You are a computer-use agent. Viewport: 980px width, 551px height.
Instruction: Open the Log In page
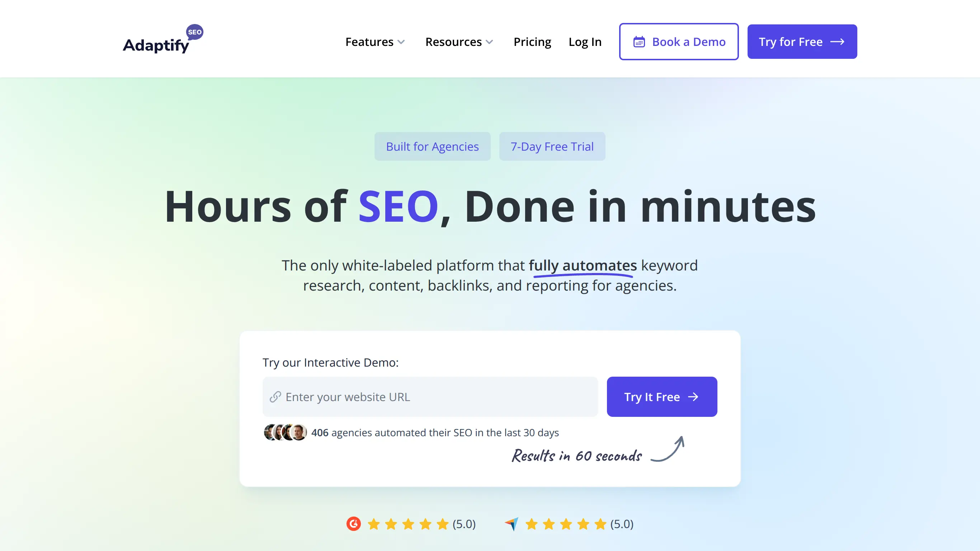click(585, 42)
